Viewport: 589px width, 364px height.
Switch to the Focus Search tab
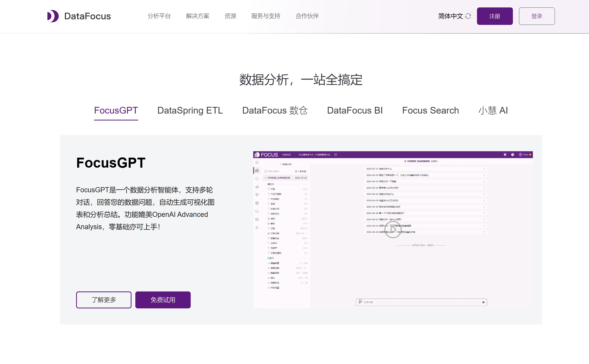(x=430, y=110)
